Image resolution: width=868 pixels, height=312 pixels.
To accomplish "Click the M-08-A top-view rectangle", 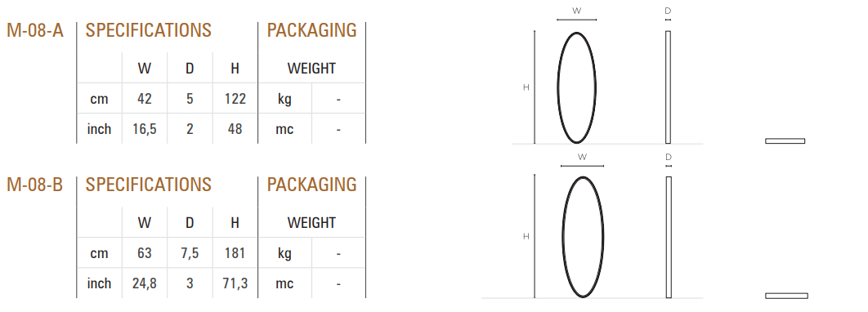I will click(785, 141).
